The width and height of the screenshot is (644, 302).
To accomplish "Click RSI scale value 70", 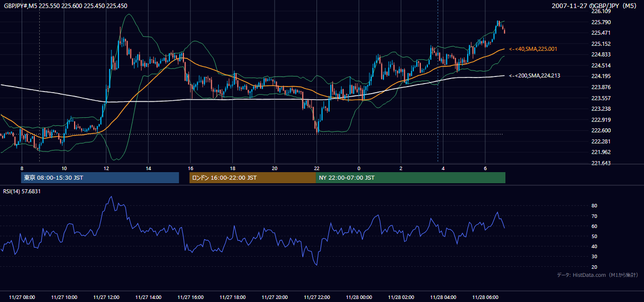I will point(594,216).
